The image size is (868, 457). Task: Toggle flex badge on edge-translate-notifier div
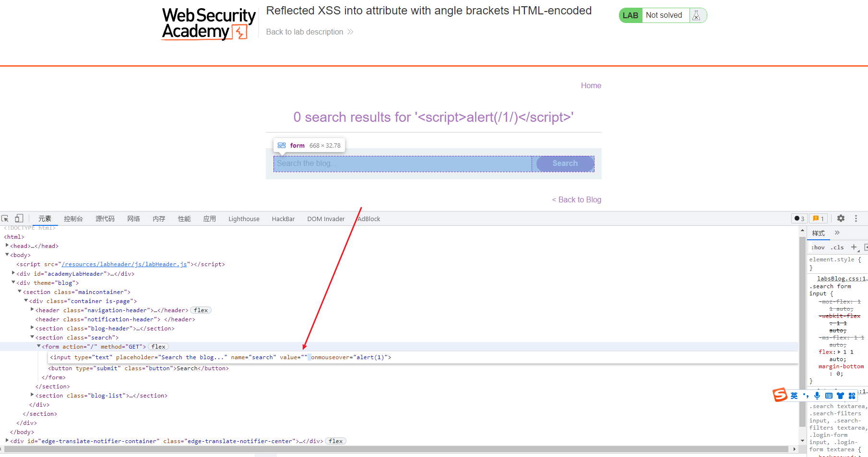(x=336, y=441)
